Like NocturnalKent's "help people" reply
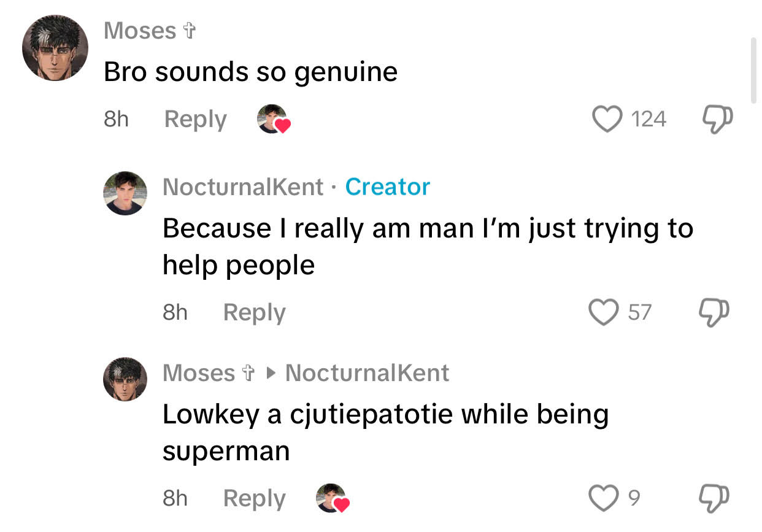 coord(604,312)
